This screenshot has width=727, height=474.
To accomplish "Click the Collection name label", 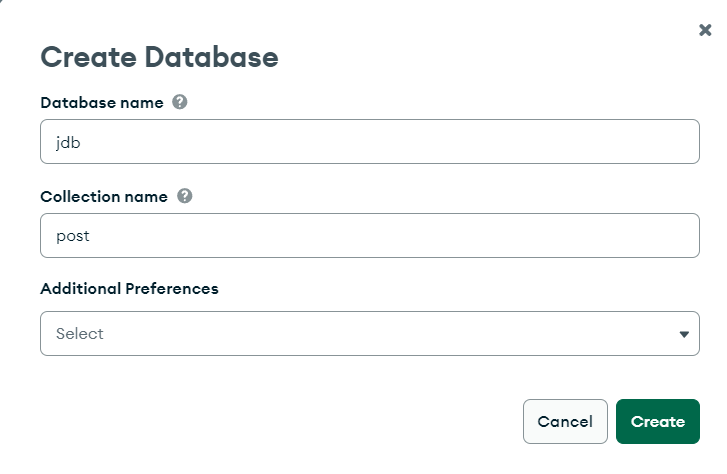I will pyautogui.click(x=104, y=197).
